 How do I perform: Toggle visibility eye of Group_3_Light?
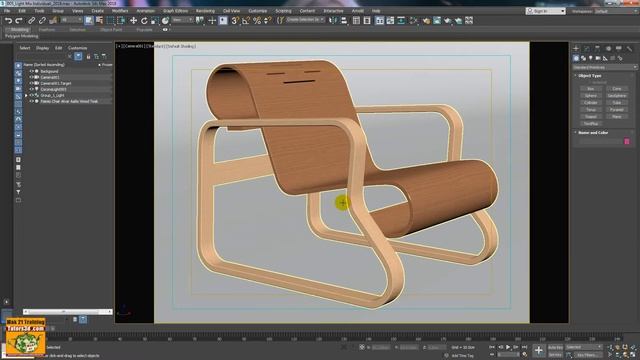31,95
